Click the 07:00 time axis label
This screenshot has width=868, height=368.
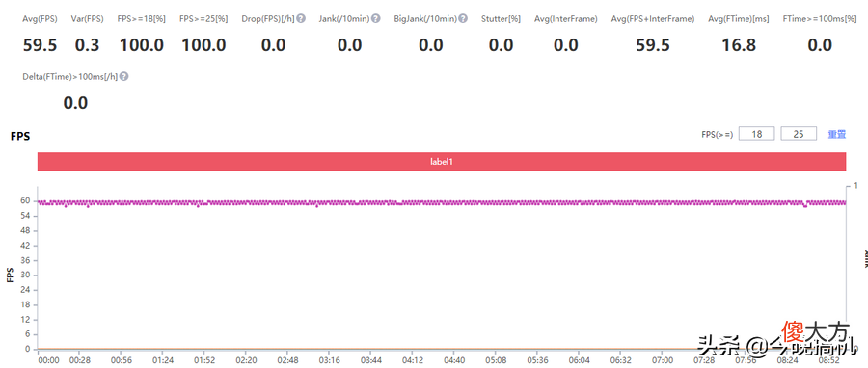coord(662,360)
